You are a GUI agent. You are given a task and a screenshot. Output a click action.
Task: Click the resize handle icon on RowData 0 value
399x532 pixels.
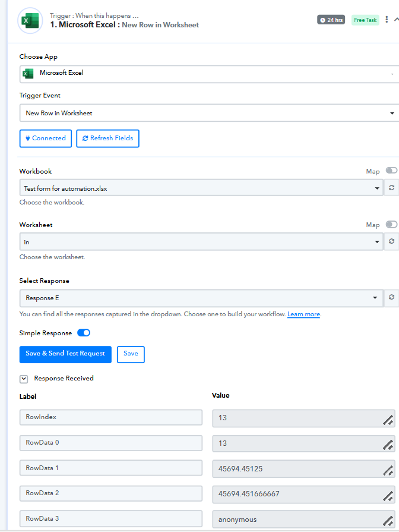coord(388,445)
